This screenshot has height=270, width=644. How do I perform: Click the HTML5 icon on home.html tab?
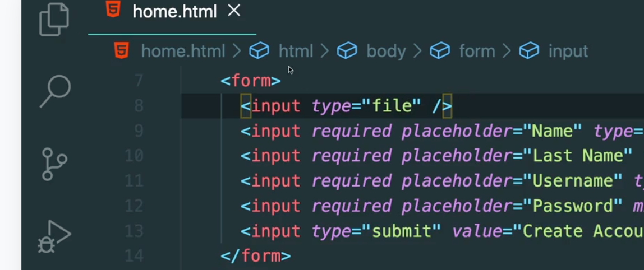113,10
